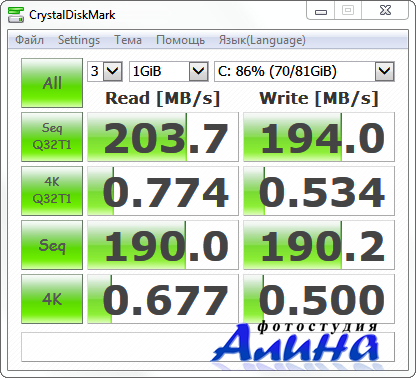This screenshot has width=416, height=378.
Task: Click the 190.2 Seq write result
Action: [x=319, y=245]
